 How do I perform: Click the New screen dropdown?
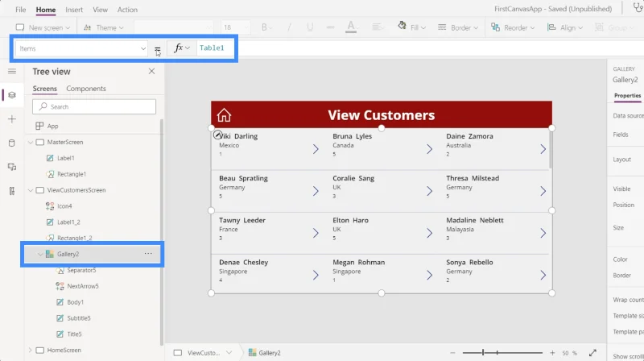[x=43, y=27]
